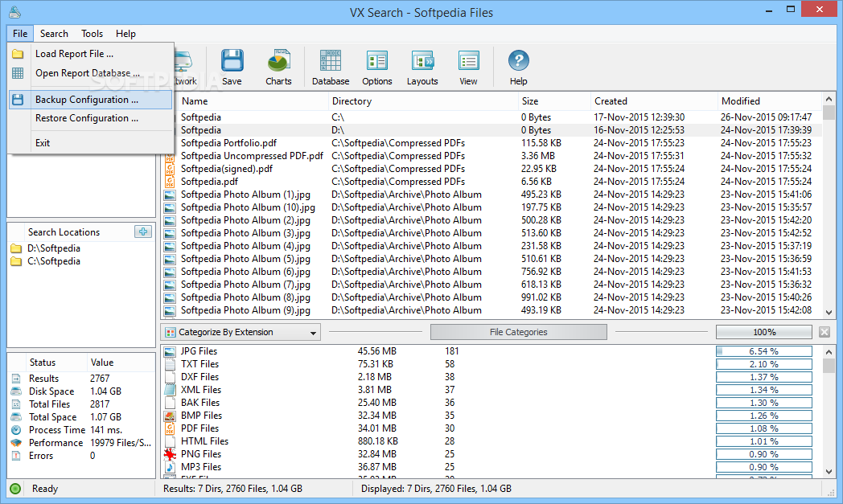Open the Options toolbar icon

377,61
